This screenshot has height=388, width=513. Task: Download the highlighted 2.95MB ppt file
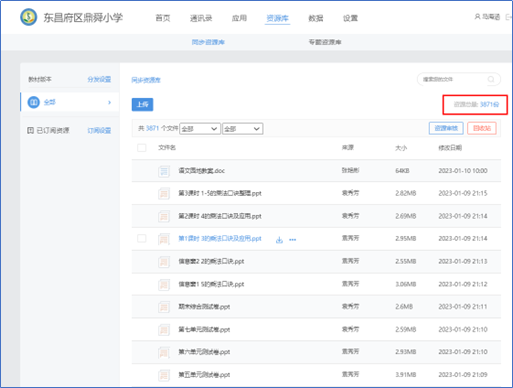tap(279, 240)
